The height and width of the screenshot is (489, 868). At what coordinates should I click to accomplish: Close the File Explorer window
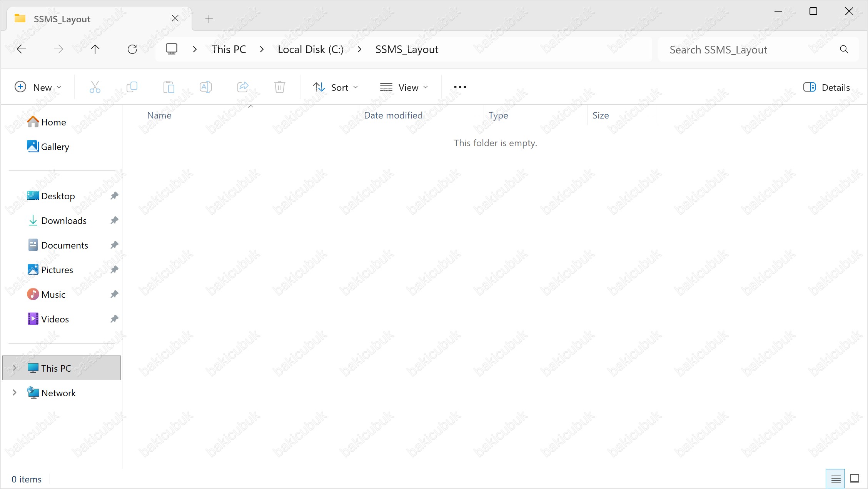click(x=849, y=11)
